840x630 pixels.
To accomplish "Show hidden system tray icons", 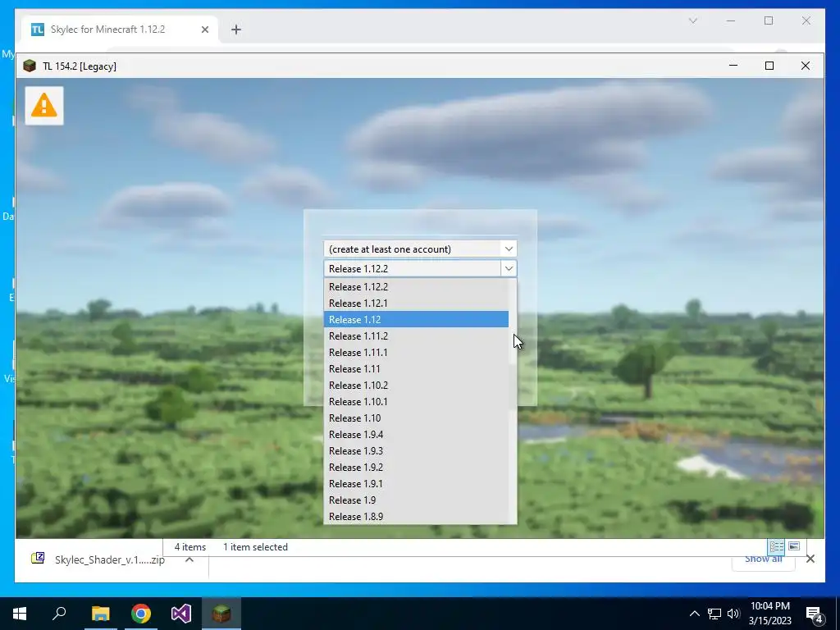I will 694,614.
